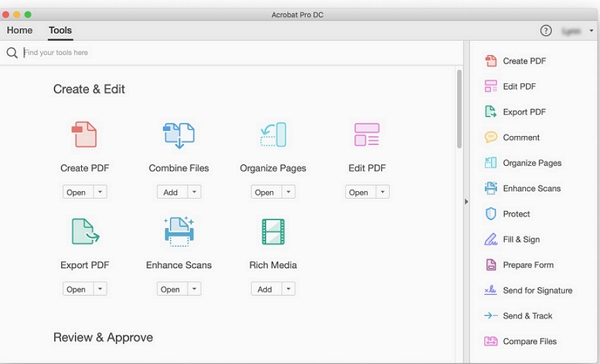Expand the Export PDF Open dropdown arrow
The width and height of the screenshot is (600, 364).
pos(100,289)
